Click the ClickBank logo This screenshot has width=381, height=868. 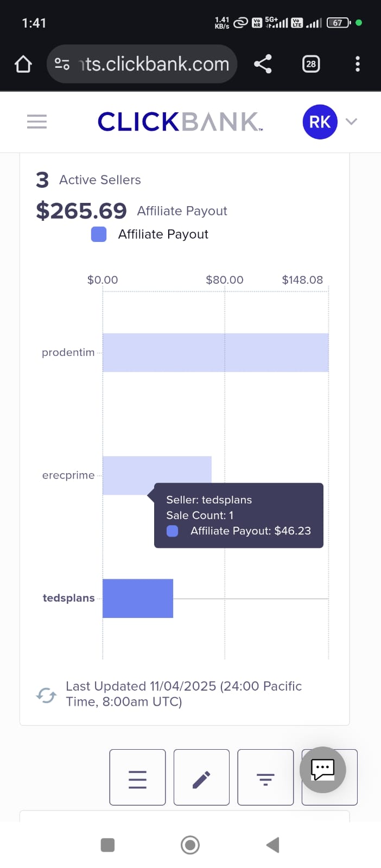click(180, 122)
